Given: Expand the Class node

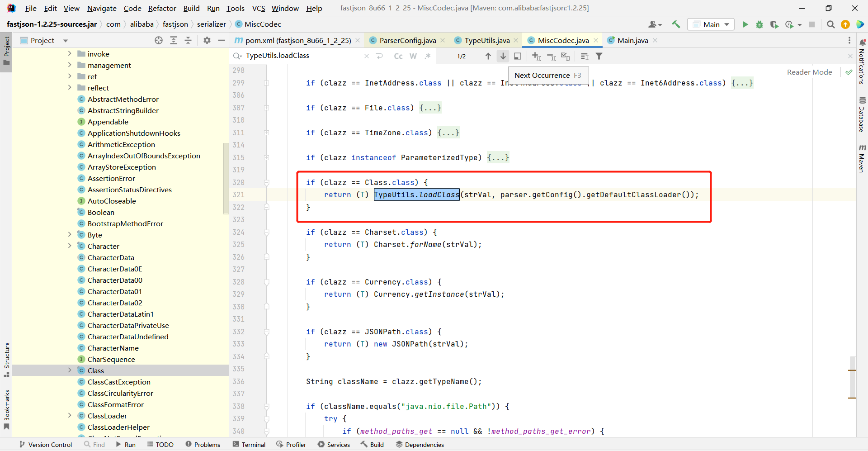Looking at the screenshot, I should click(70, 370).
